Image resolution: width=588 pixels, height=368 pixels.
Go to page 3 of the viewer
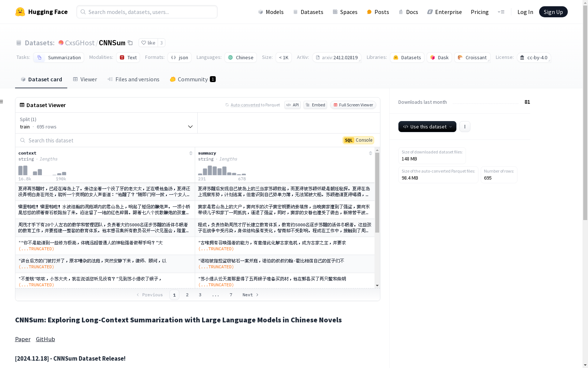click(200, 295)
